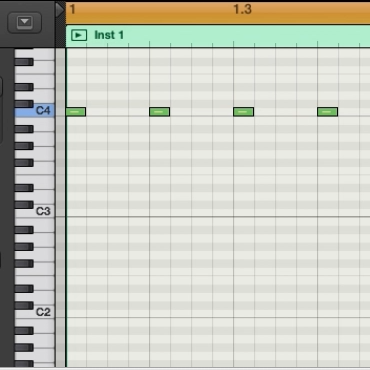The width and height of the screenshot is (370, 370).
Task: Select the fourth C4 note in the grid
Action: 328,112
